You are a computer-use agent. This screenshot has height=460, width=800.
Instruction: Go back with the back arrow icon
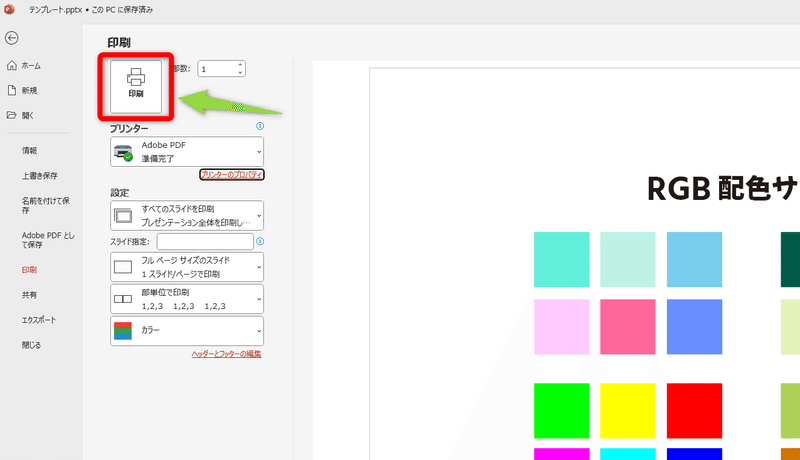(x=12, y=38)
